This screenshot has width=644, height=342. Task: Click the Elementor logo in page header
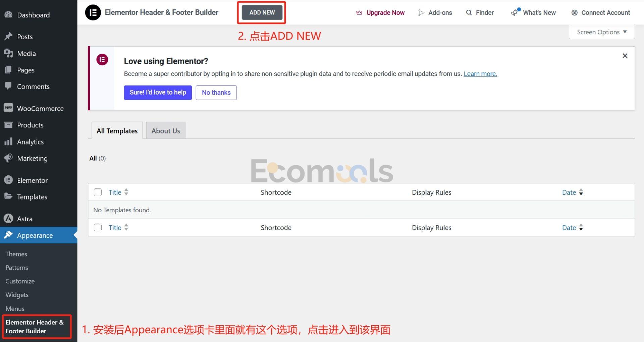[x=93, y=12]
